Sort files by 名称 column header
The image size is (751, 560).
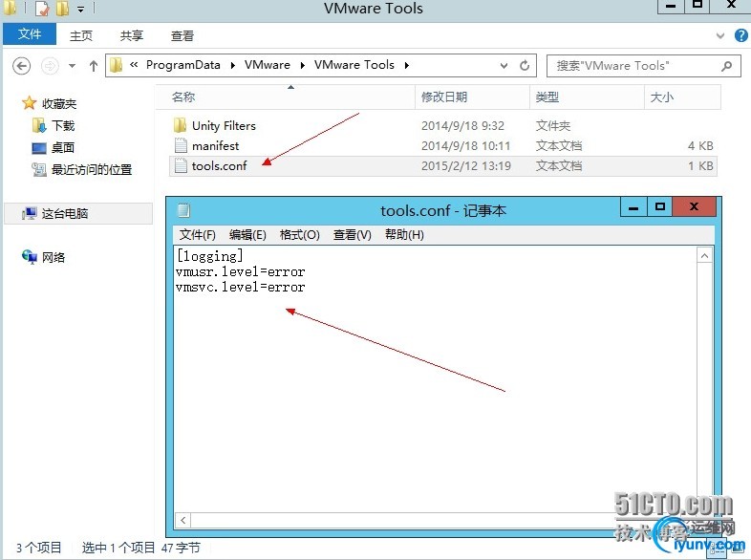pos(286,97)
